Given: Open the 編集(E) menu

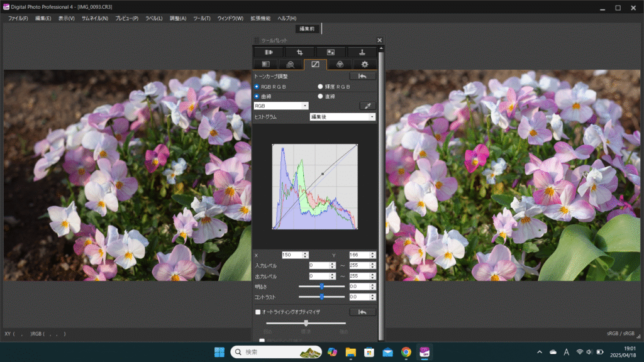Looking at the screenshot, I should (43, 18).
